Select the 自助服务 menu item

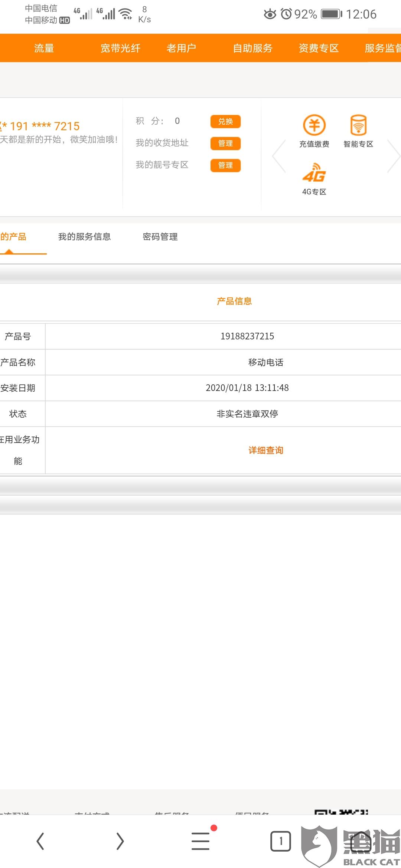pos(253,48)
